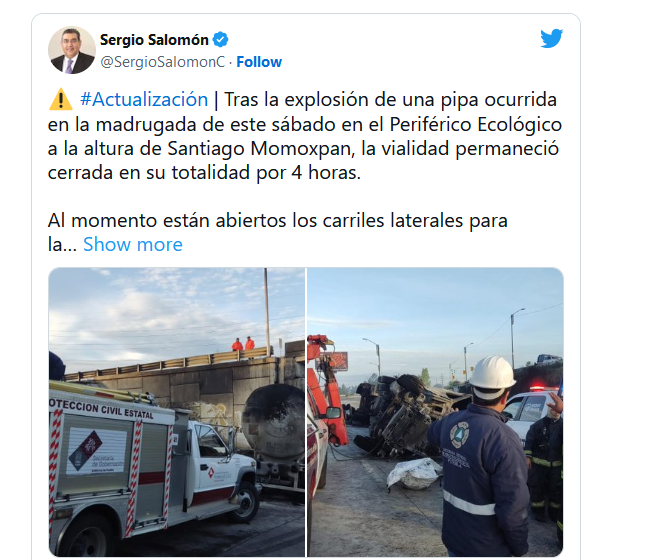Viewport: 655px width, 560px height.
Task: Click the blue verified badge
Action: coord(221,40)
